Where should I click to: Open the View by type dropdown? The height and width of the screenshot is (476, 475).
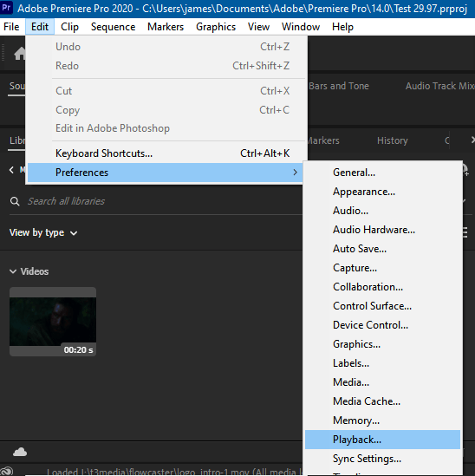43,233
